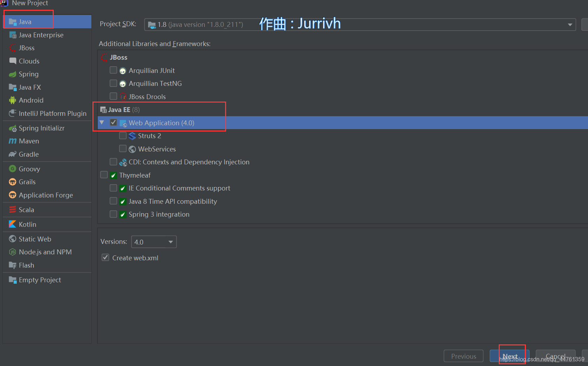Collapse the Web Application tree arrow
This screenshot has height=366, width=588.
(102, 122)
